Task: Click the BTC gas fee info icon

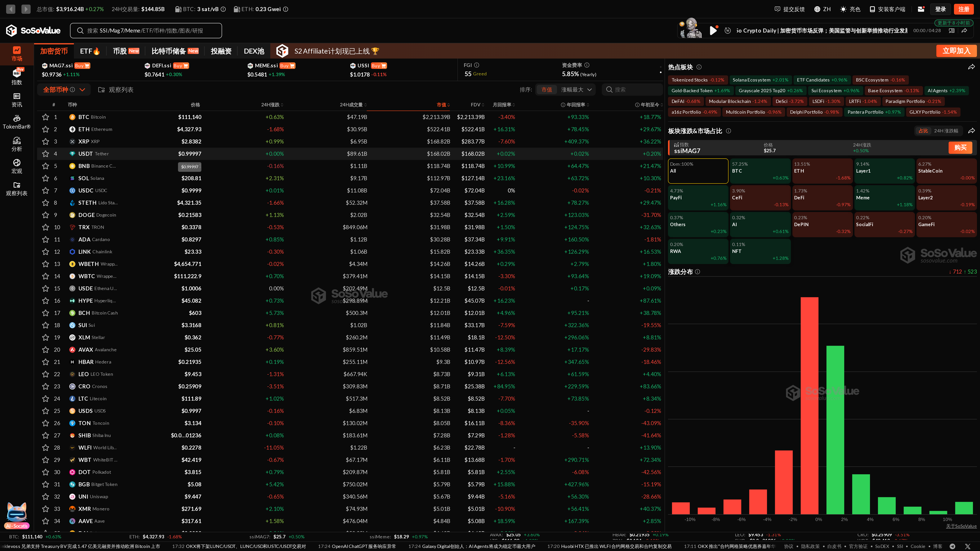Action: coord(223,9)
